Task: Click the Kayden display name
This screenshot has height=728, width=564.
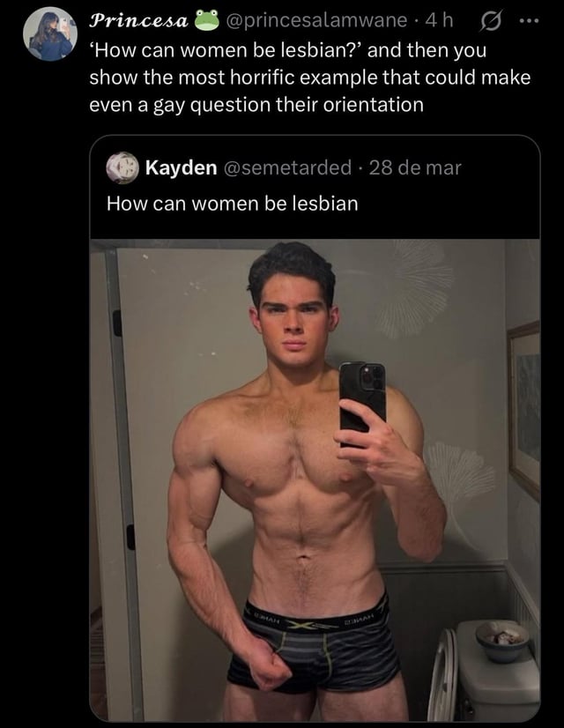Action: [x=181, y=167]
